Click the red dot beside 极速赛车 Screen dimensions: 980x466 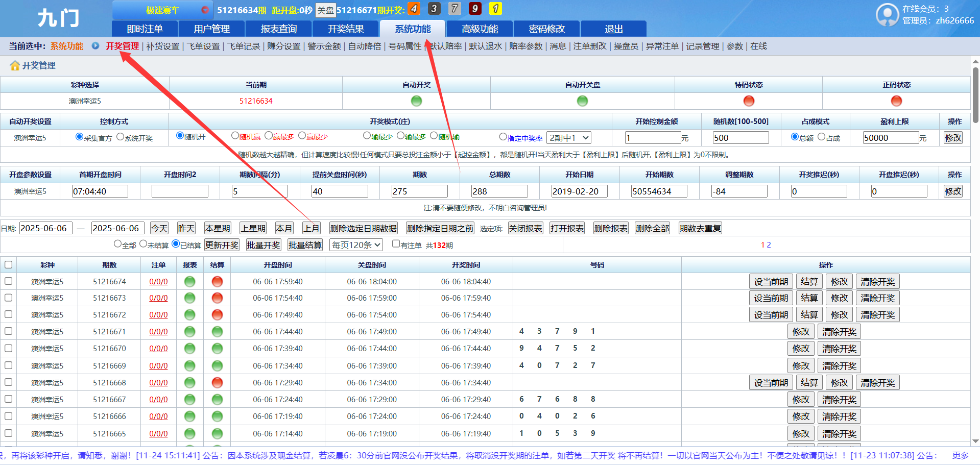(205, 10)
